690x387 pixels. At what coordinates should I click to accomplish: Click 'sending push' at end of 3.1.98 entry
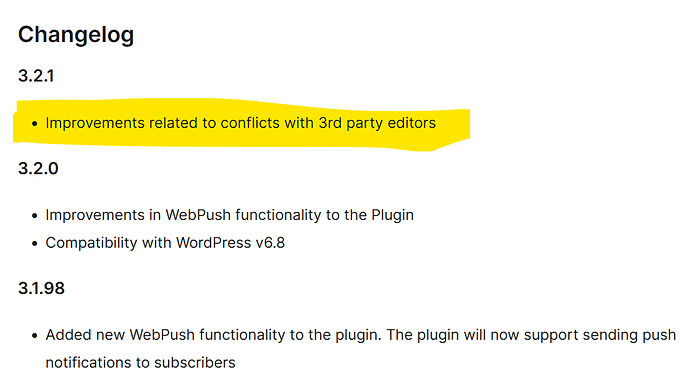pos(629,335)
